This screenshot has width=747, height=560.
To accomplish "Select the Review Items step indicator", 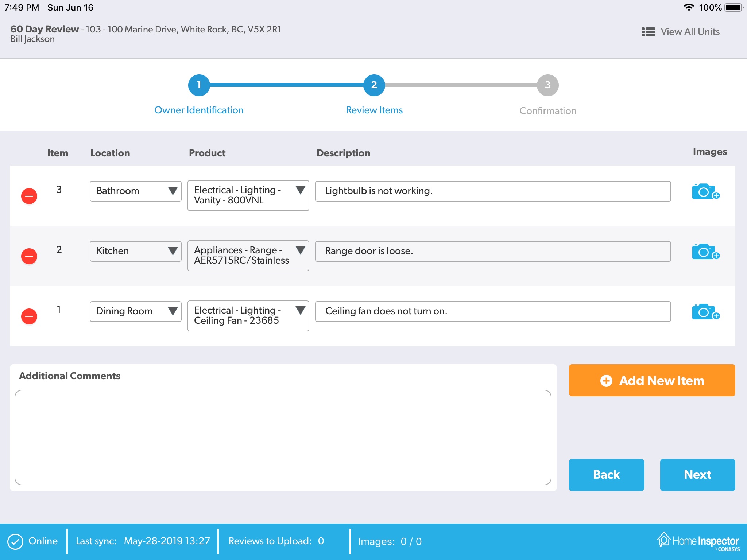I will pos(374,86).
